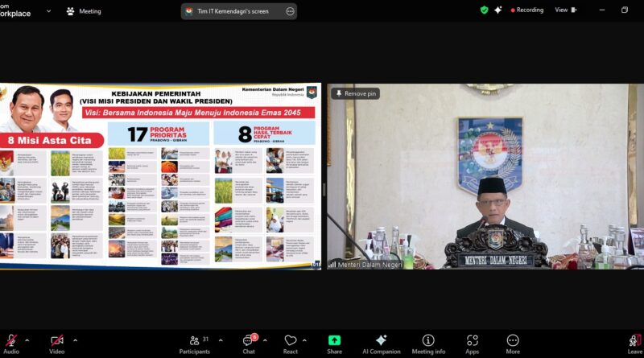Click the Recording indicator

pos(524,10)
